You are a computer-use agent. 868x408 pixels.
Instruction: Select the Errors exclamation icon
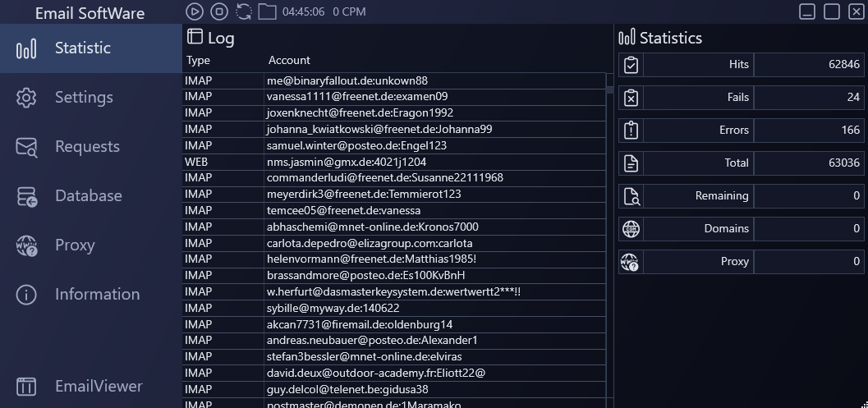(631, 131)
